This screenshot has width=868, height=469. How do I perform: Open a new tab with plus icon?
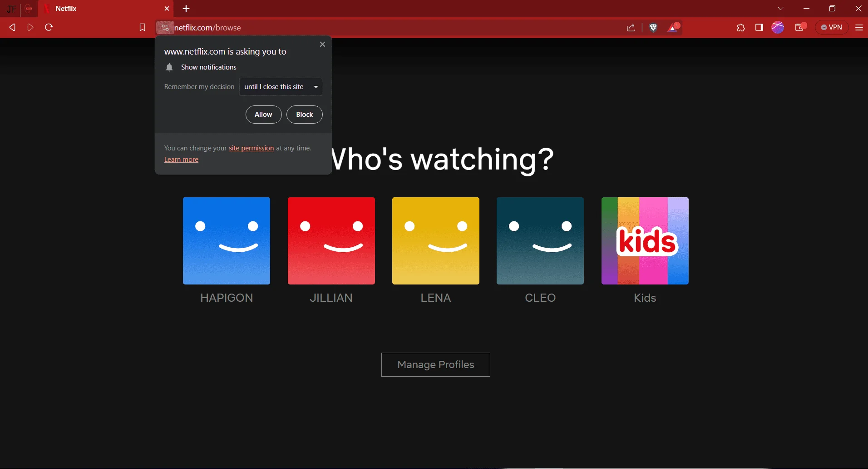(x=186, y=9)
